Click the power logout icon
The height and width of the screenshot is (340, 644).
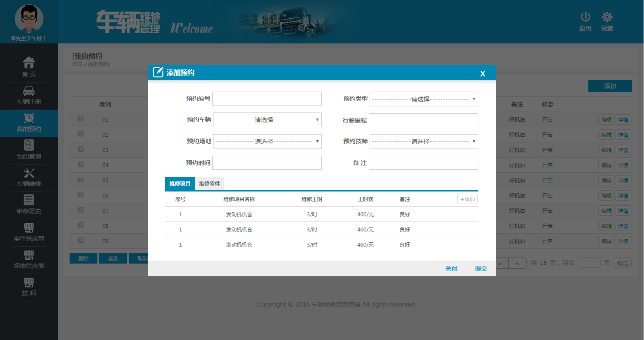585,17
